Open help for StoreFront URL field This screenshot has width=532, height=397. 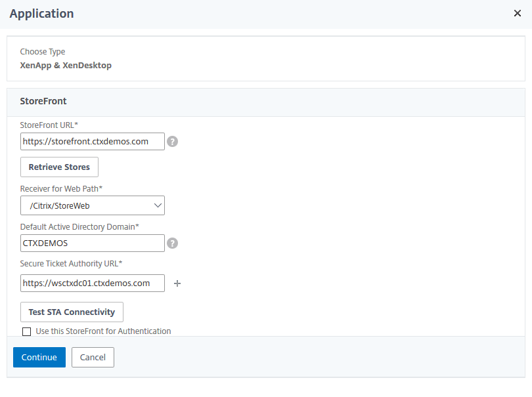pyautogui.click(x=173, y=141)
